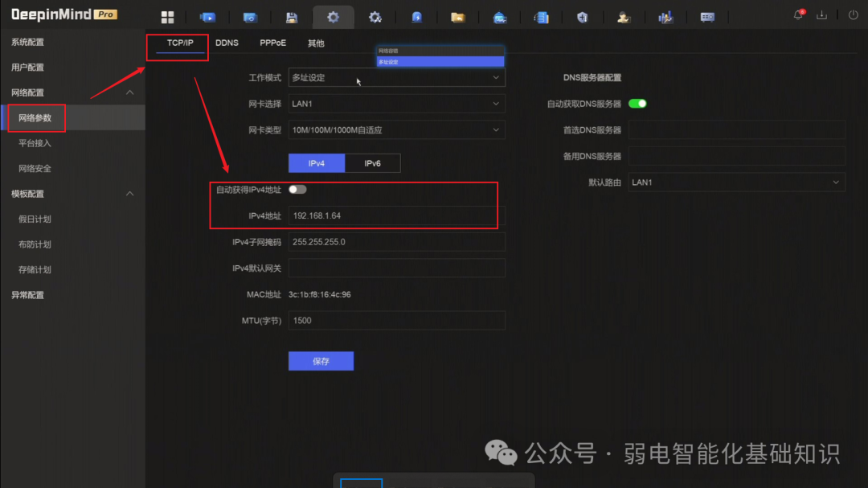Click MAC address value 3c:1b:f8:16:4c:96
The image size is (868, 488).
point(319,295)
